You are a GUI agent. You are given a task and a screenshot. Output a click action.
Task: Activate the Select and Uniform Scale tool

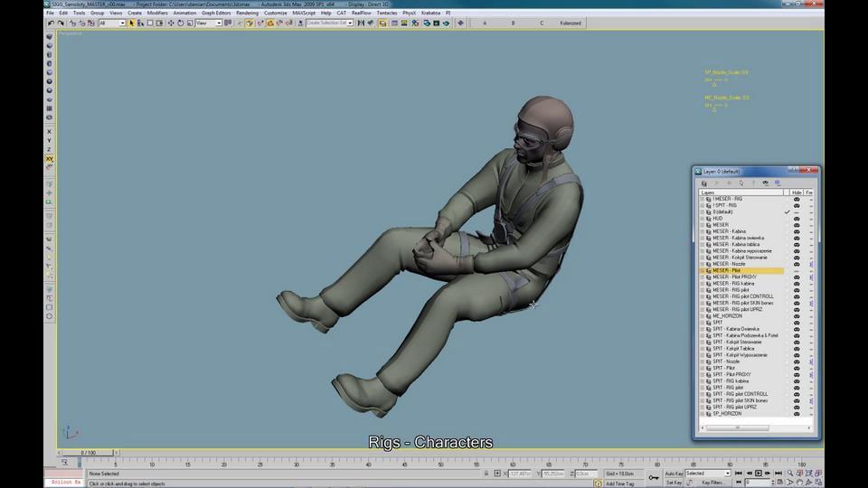[x=190, y=23]
